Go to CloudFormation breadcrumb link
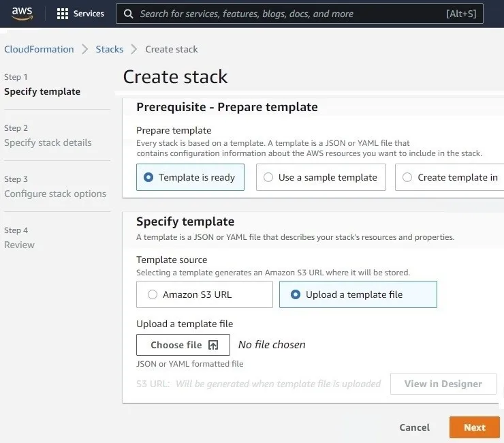 (x=39, y=49)
